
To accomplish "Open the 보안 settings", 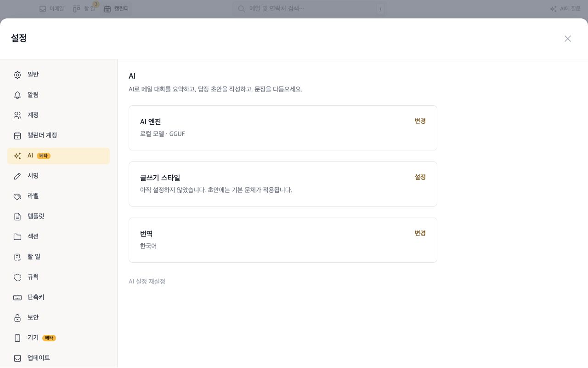I will [58, 317].
